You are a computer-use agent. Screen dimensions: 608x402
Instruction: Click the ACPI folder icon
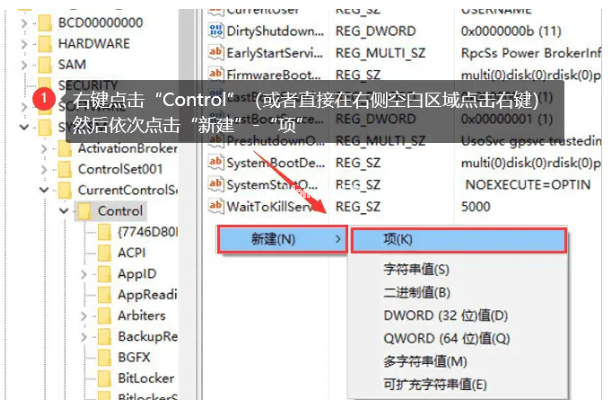(103, 253)
